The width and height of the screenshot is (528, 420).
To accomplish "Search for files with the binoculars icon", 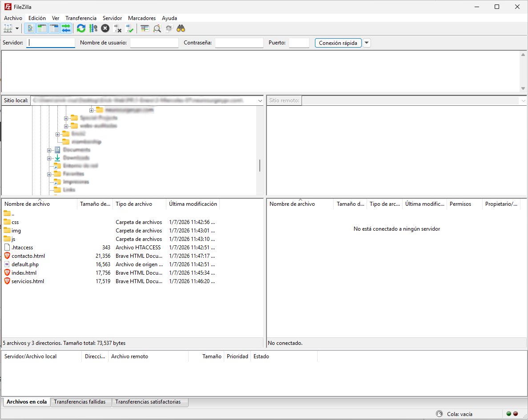I will (x=180, y=28).
